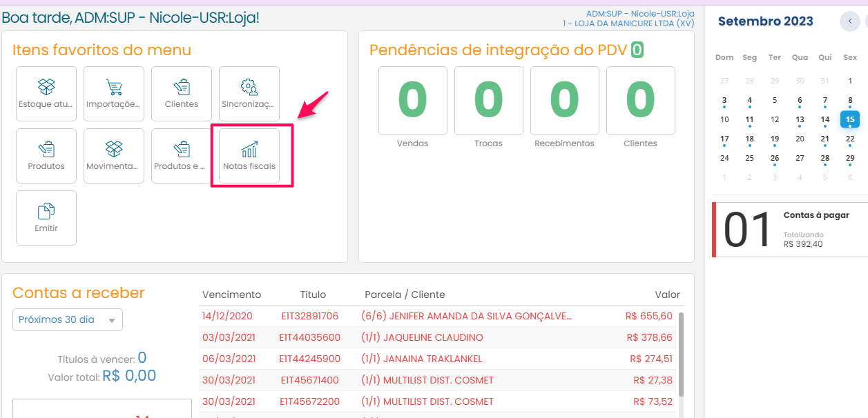This screenshot has height=418, width=868.
Task: Click the Recebimentos pending count box
Action: [x=565, y=101]
